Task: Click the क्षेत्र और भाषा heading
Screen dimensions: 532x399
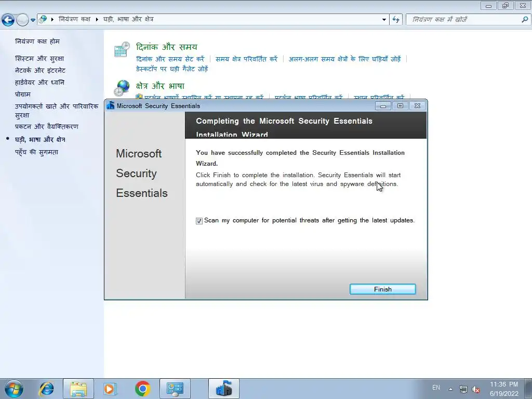Action: (160, 86)
